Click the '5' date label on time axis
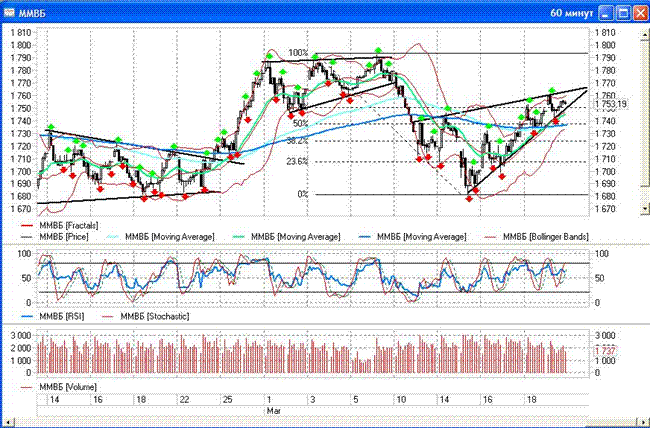 [356, 400]
